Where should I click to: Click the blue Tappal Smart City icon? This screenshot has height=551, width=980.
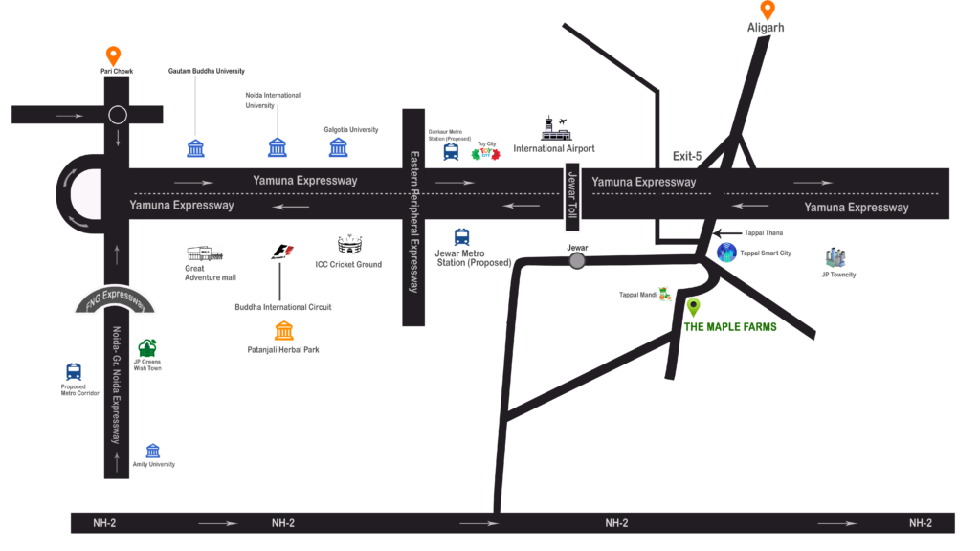click(x=726, y=253)
